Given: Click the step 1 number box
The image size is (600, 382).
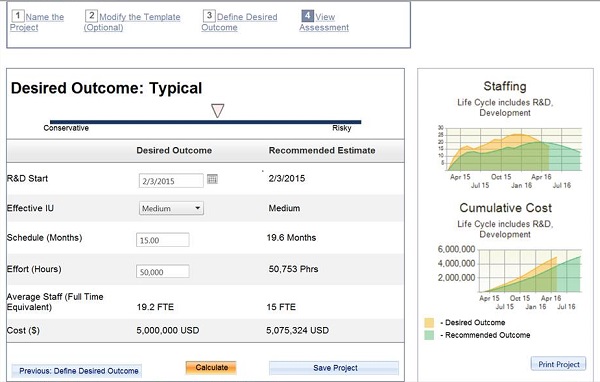Looking at the screenshot, I should coord(18,16).
